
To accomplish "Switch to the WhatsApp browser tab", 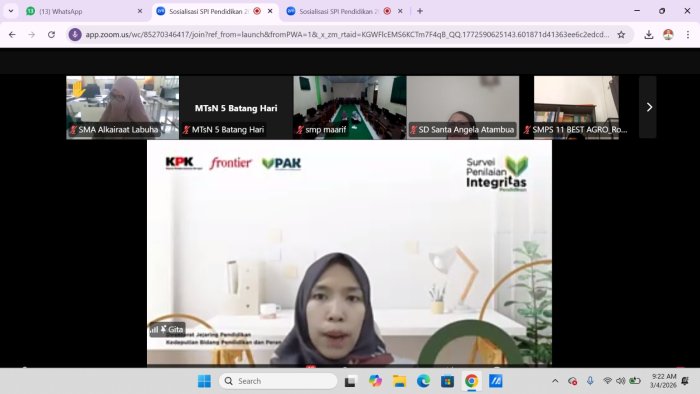I will (x=83, y=11).
